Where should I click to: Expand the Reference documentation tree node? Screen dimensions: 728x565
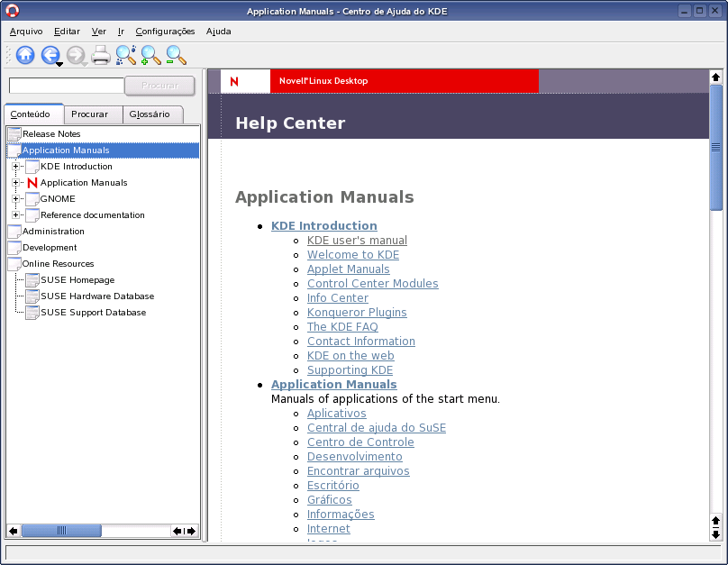15,215
